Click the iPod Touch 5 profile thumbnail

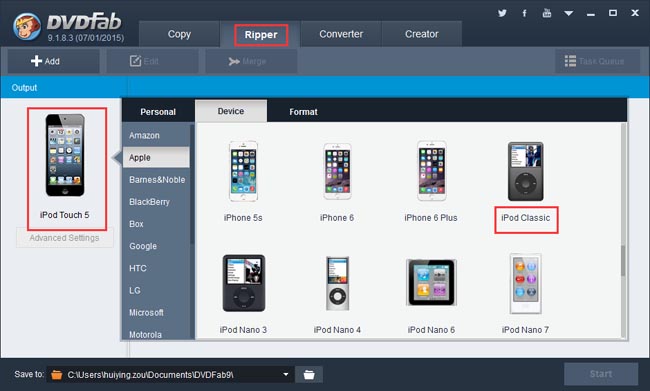point(65,156)
